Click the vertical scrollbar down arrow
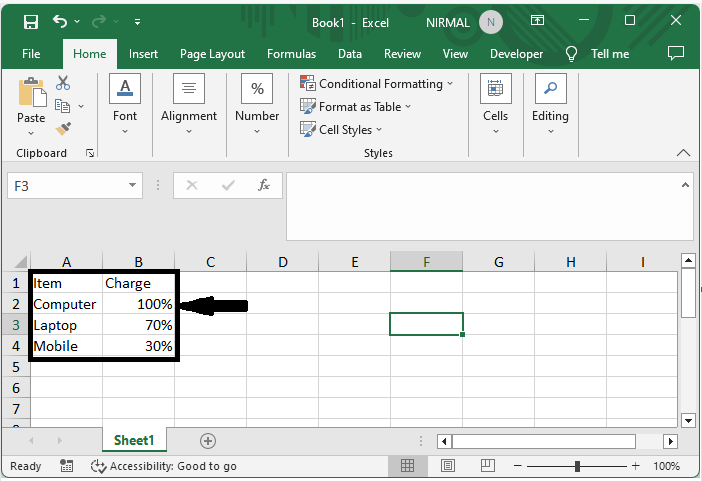The height and width of the screenshot is (481, 702). [688, 420]
